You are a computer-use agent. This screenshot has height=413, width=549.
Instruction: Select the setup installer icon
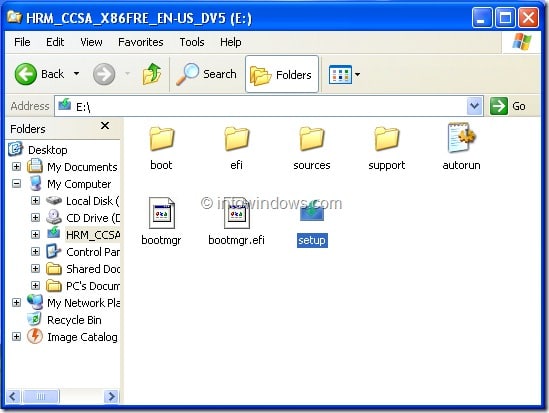312,212
